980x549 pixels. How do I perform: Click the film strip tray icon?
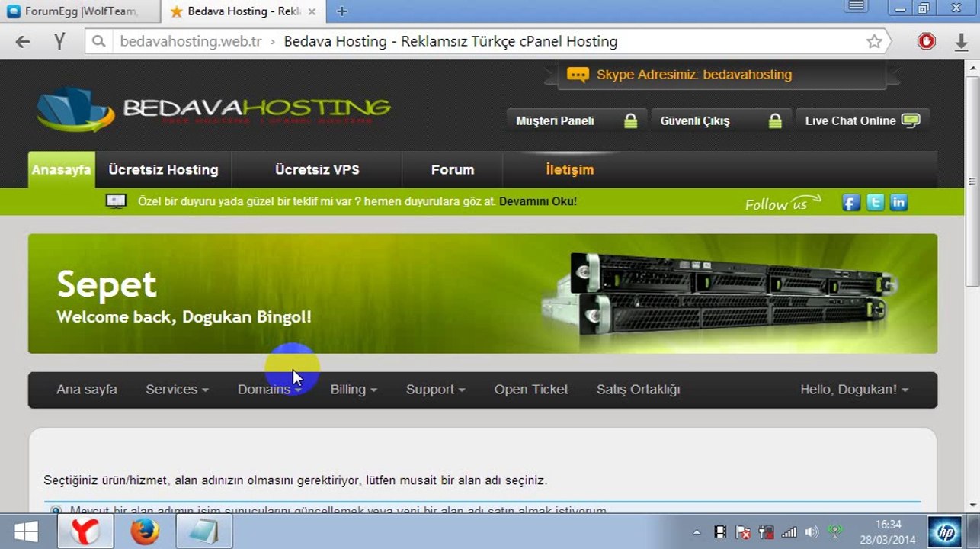tap(720, 532)
